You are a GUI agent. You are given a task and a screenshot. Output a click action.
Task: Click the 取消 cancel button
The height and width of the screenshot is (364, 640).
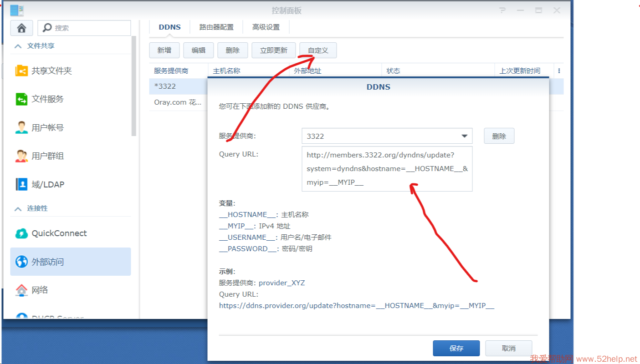click(x=508, y=348)
